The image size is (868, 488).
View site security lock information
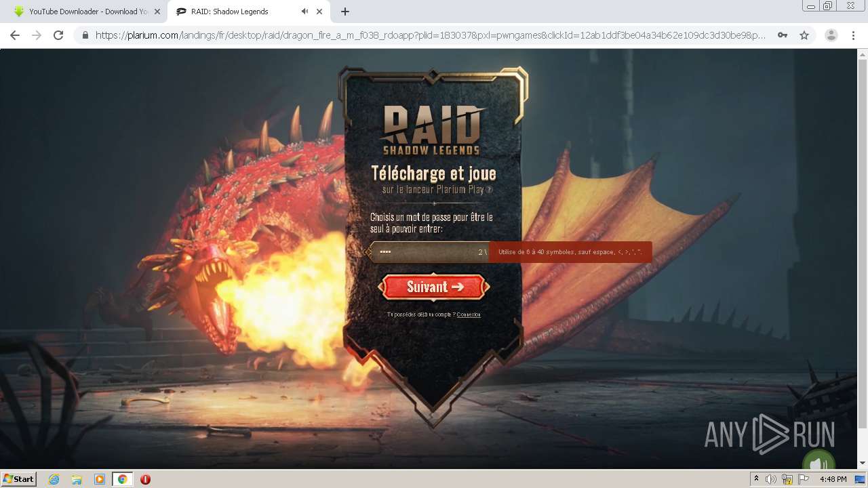[x=85, y=35]
